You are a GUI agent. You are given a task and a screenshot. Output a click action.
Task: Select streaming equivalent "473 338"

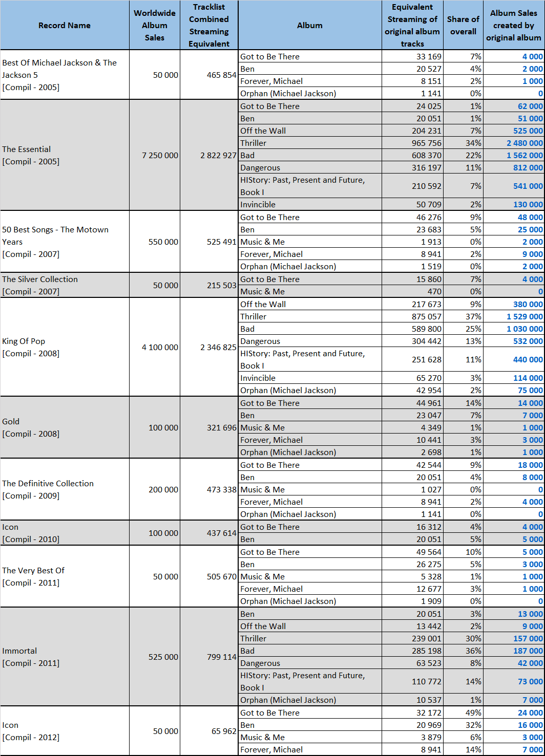tap(221, 489)
